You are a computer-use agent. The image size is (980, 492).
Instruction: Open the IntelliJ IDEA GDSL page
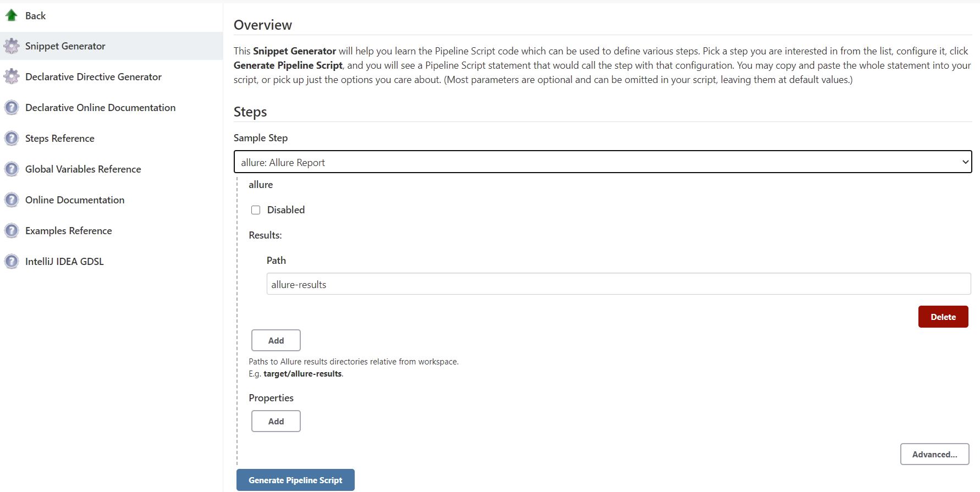(64, 261)
